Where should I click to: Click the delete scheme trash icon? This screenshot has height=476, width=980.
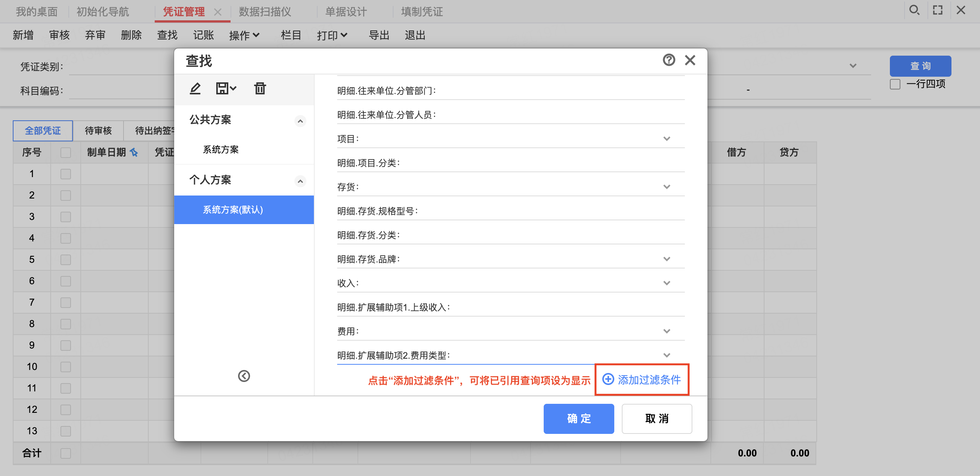260,89
